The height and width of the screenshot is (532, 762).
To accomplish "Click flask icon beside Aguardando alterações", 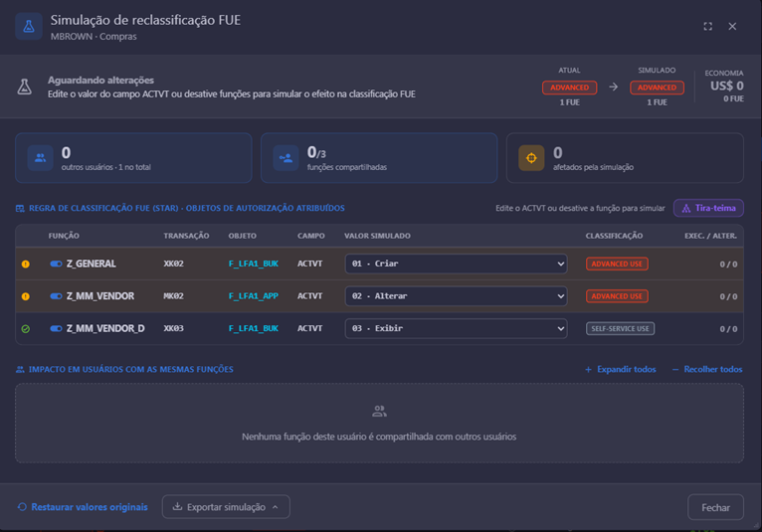I will point(24,87).
